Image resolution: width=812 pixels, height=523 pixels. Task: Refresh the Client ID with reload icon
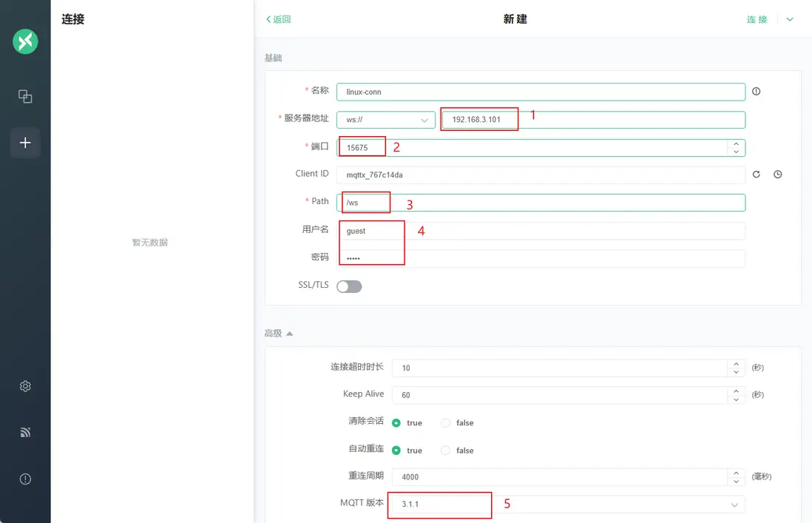pyautogui.click(x=757, y=175)
